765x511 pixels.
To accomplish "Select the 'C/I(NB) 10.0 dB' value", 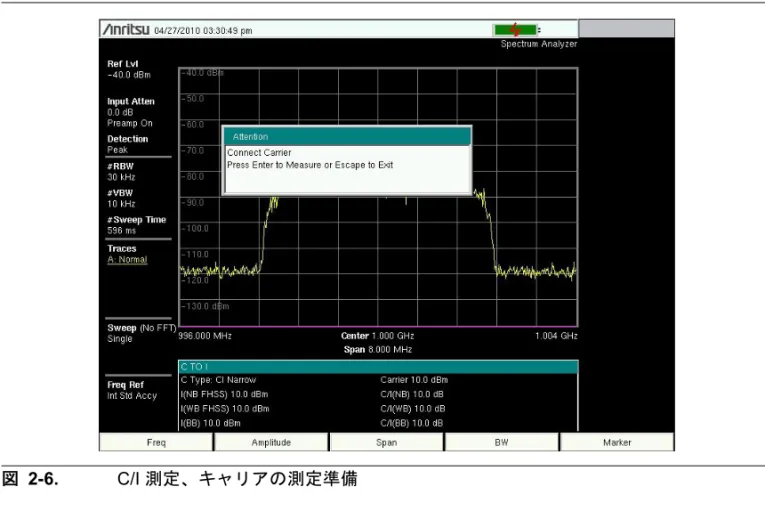I will click(x=412, y=394).
